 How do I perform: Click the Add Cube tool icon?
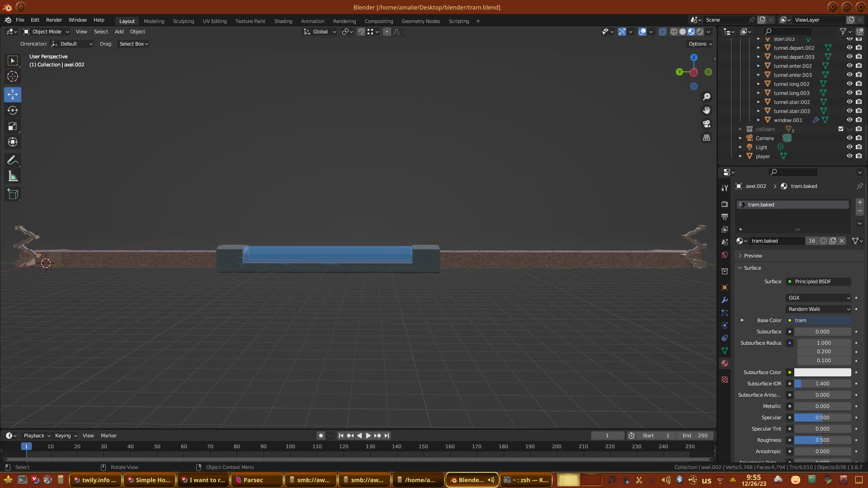click(13, 194)
